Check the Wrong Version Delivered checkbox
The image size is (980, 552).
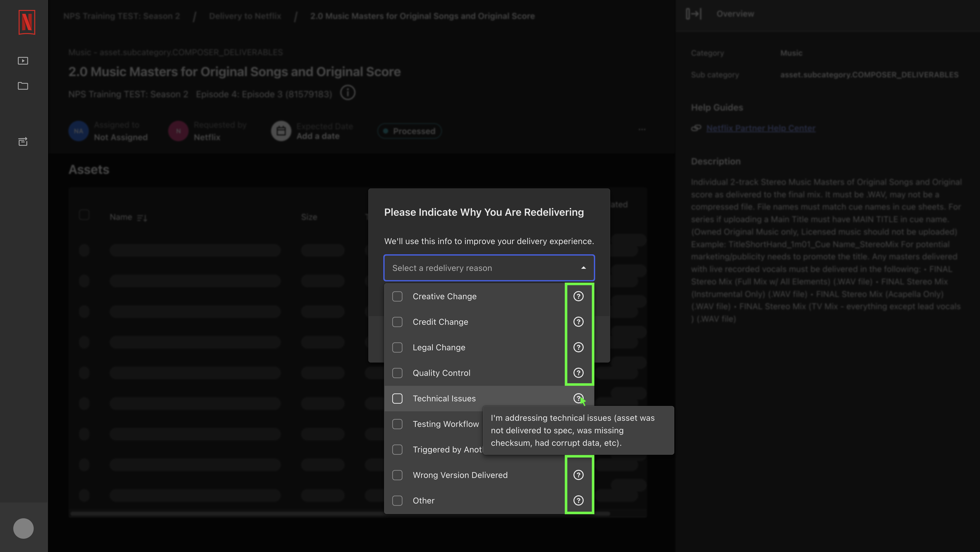coord(397,475)
